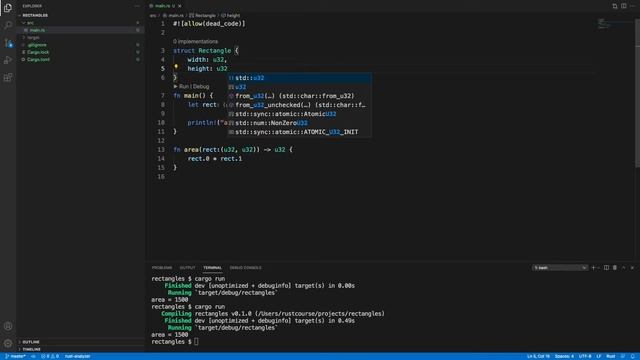Image resolution: width=640 pixels, height=360 pixels.
Task: Click the height breadcrumb item
Action: click(x=231, y=16)
